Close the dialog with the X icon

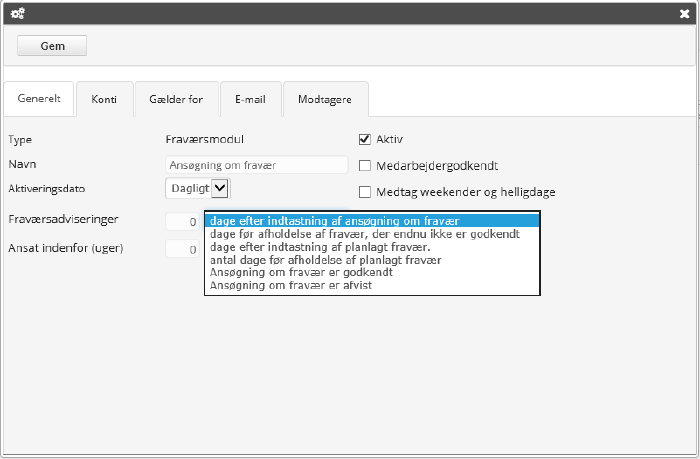click(684, 14)
